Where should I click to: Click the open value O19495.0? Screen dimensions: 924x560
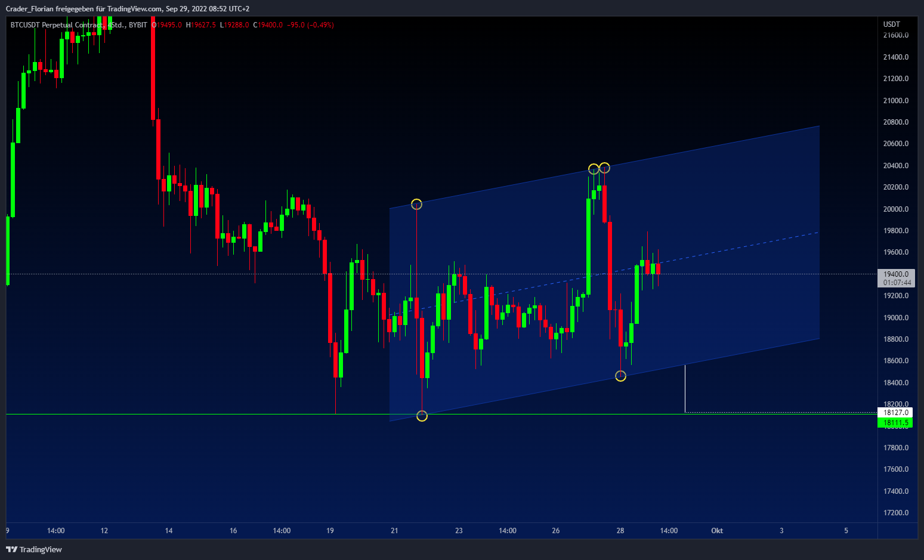pos(166,25)
